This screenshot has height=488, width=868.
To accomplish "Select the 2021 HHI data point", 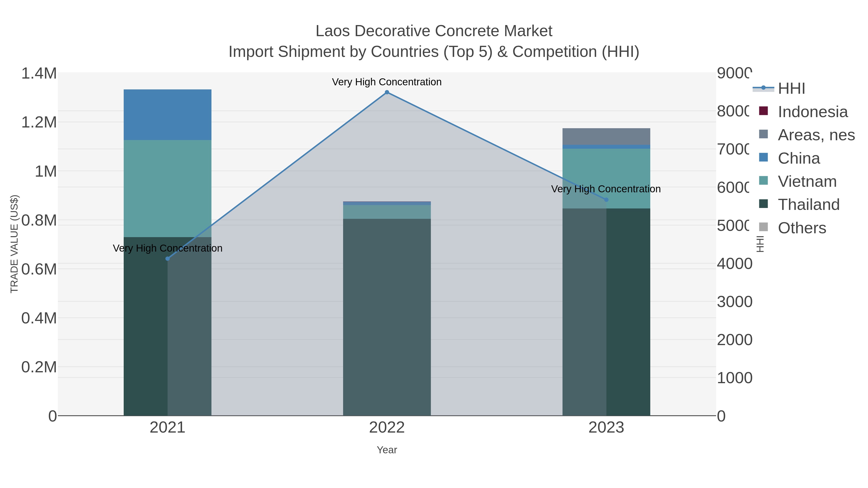I will pyautogui.click(x=168, y=259).
